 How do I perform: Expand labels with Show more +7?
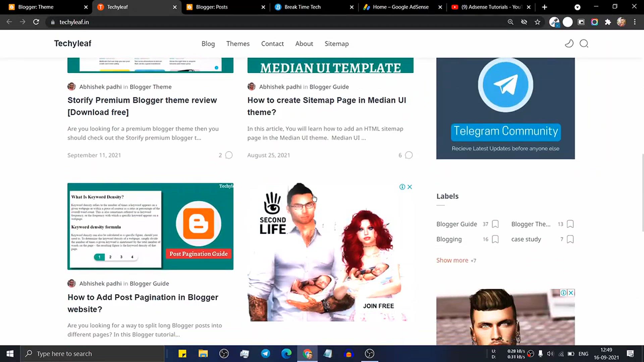click(x=456, y=260)
